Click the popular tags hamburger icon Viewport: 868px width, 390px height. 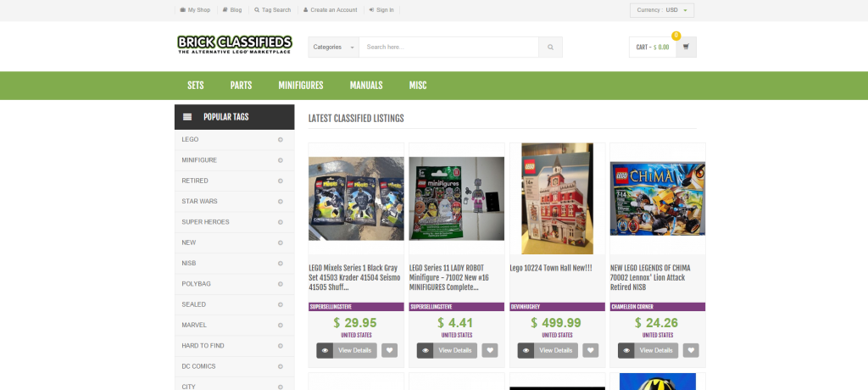[187, 117]
